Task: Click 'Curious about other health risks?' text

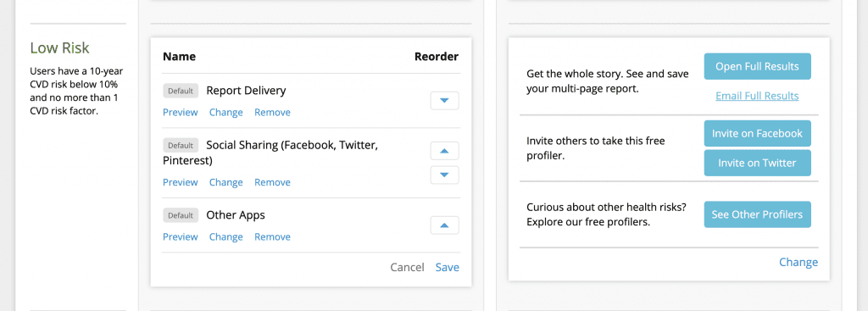Action: (x=607, y=214)
